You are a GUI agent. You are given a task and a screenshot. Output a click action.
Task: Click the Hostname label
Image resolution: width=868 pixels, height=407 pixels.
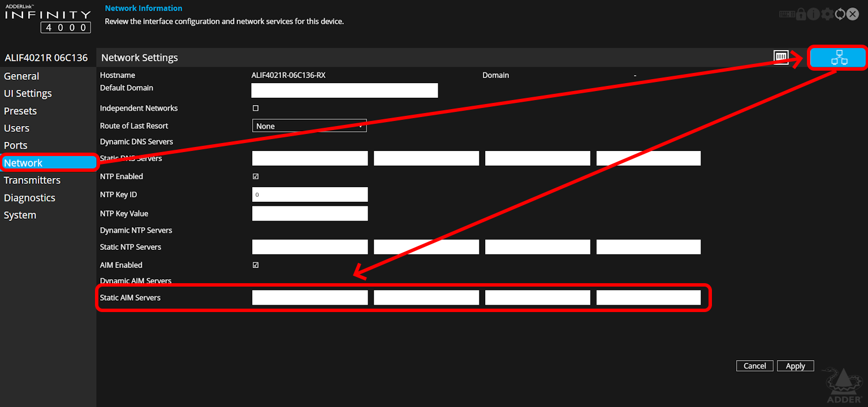point(118,75)
